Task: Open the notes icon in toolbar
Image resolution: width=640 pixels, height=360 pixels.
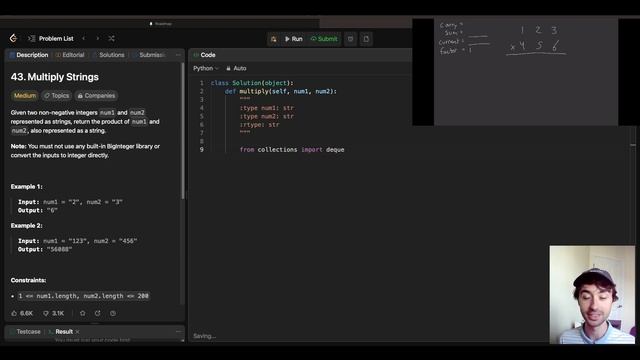Action: pyautogui.click(x=366, y=39)
